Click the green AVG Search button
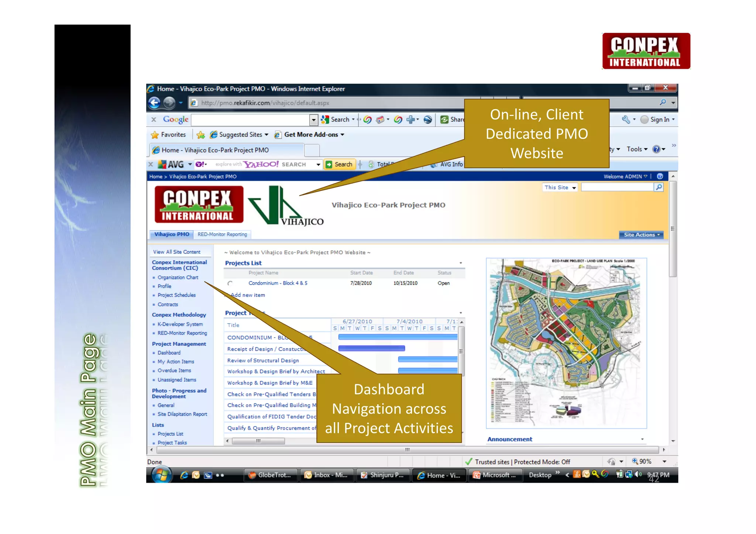756x534 pixels. click(339, 164)
